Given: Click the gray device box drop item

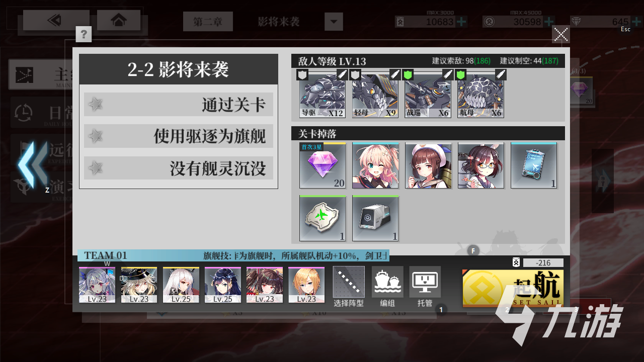Looking at the screenshot, I should pos(375,218).
